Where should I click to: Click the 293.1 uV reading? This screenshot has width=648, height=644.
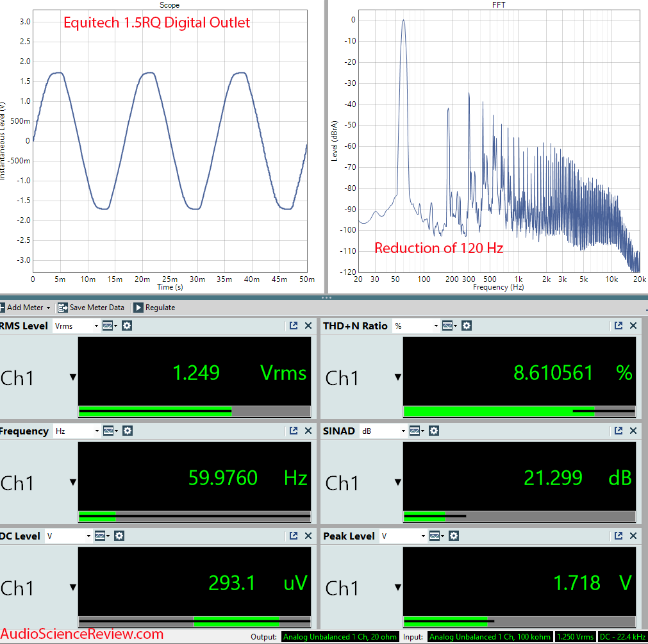click(258, 583)
